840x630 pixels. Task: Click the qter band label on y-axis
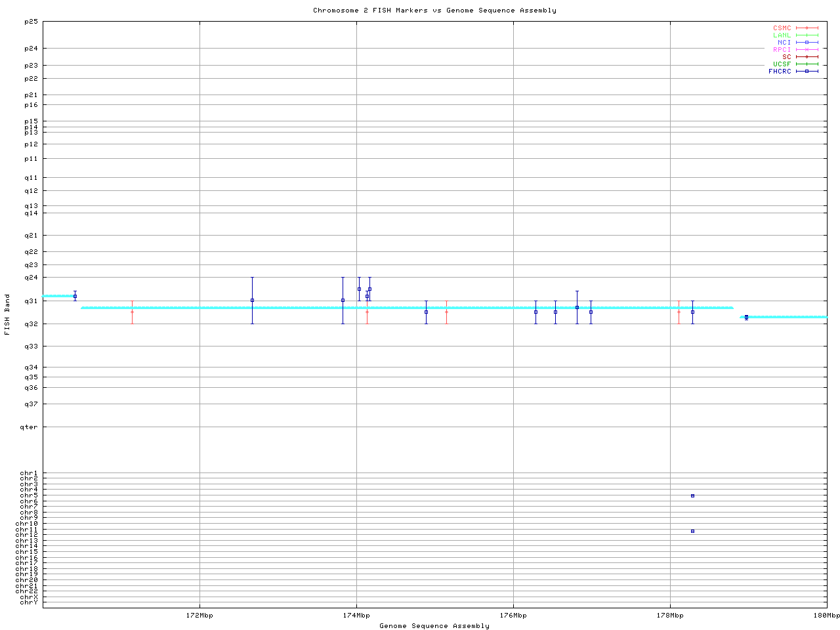pos(31,427)
